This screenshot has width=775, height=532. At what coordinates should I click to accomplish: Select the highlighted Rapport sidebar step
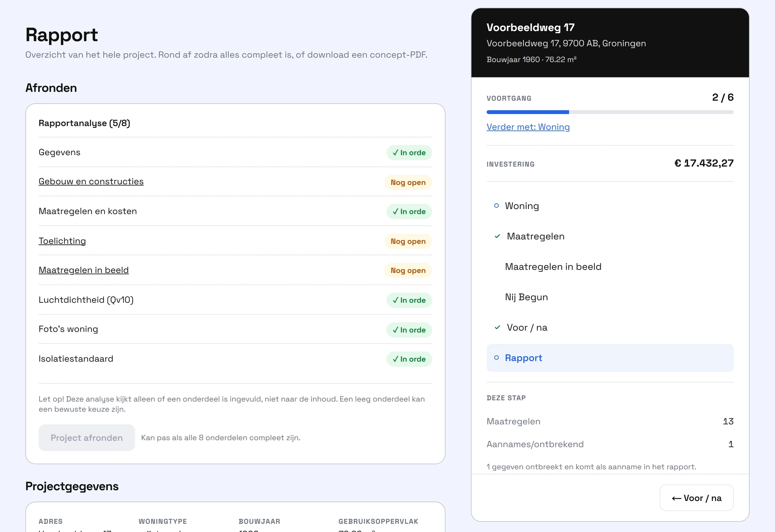(610, 358)
